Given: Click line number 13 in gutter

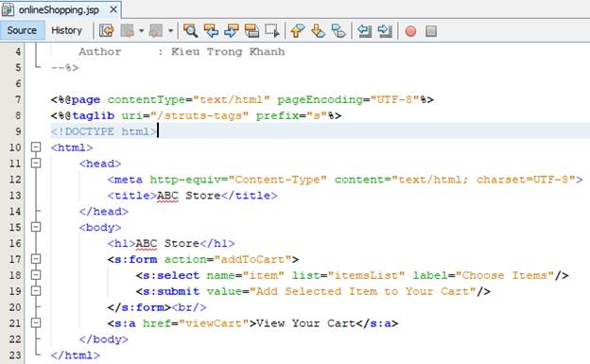Looking at the screenshot, I should click(15, 196).
